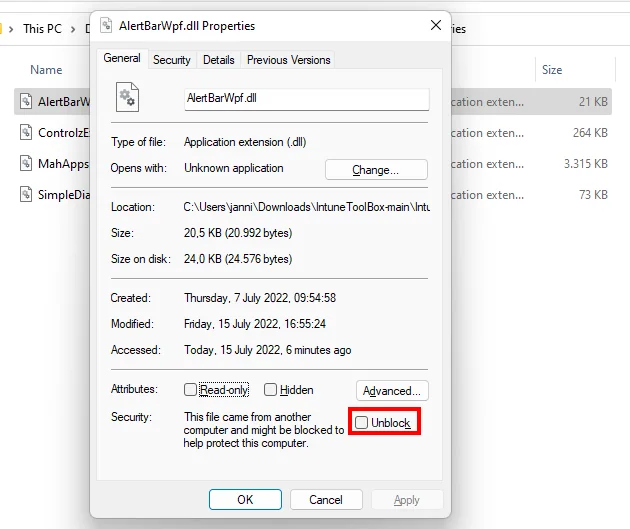Open Advanced... attributes dialog

click(392, 390)
